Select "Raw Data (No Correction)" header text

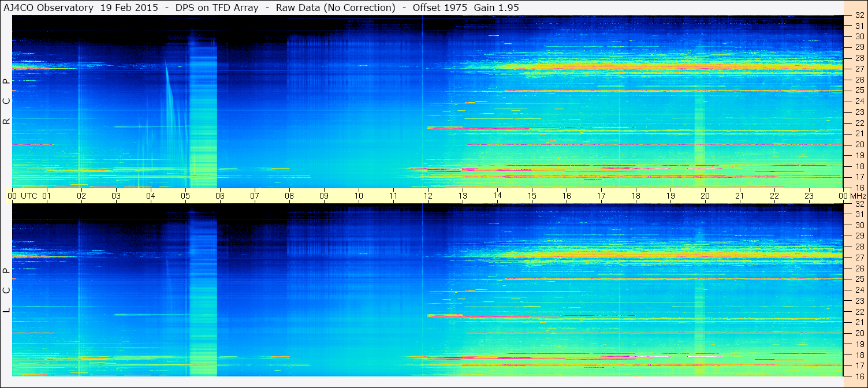336,8
